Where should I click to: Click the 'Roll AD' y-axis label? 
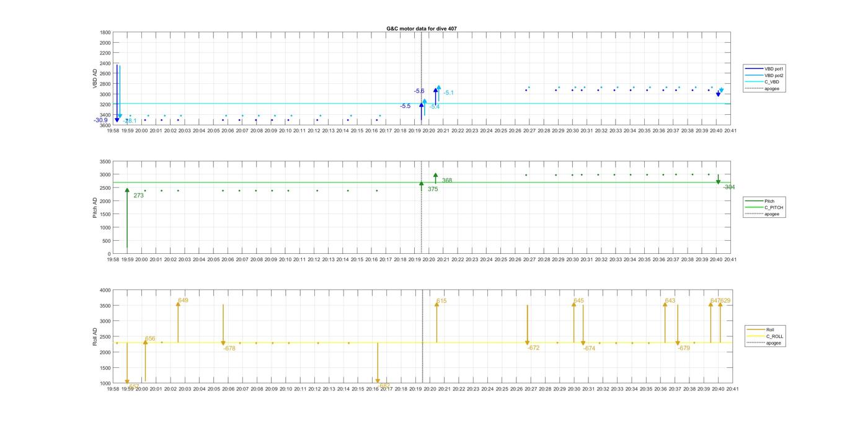pyautogui.click(x=95, y=337)
